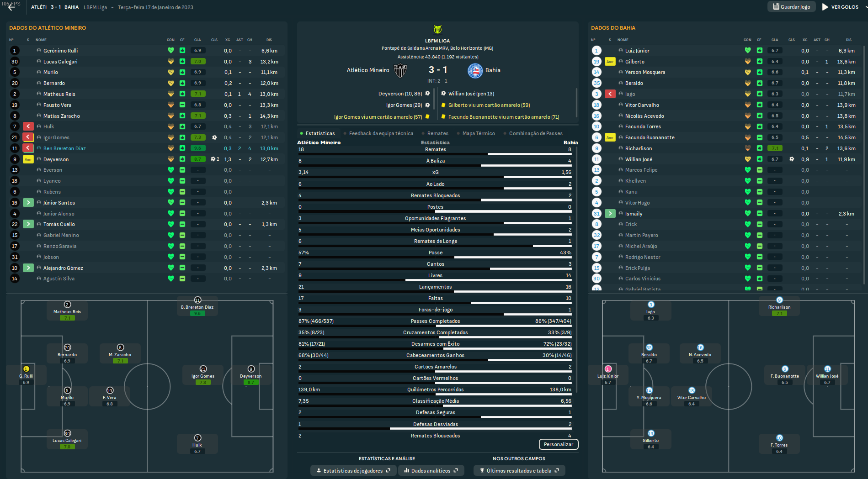Select Vitor Carvalho in Bahia list
868x479 pixels.
point(642,105)
